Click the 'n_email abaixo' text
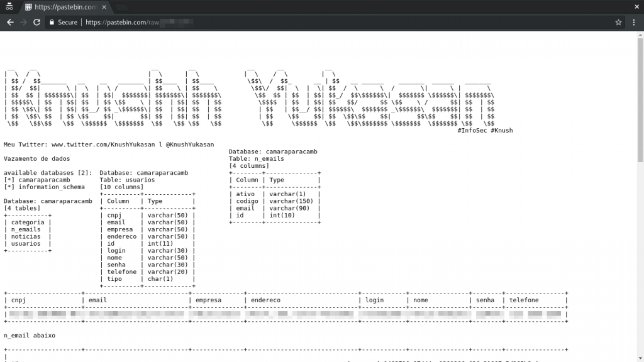644x362 pixels. (x=30, y=336)
